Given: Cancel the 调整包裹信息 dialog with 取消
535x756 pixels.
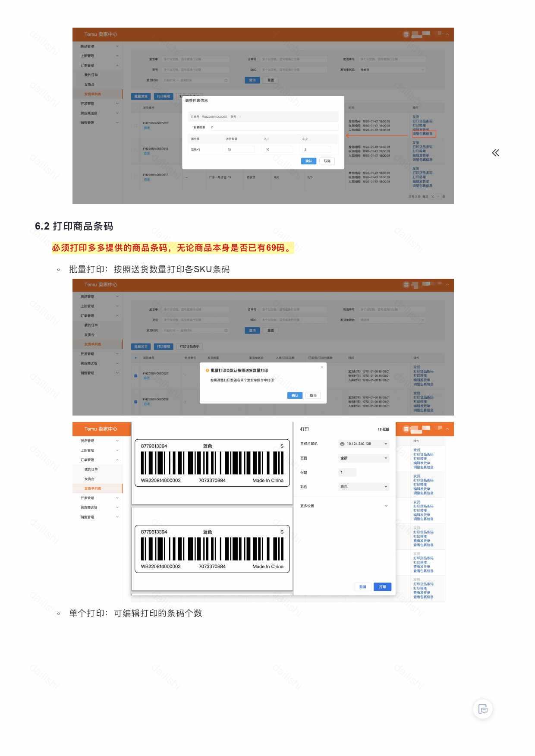Looking at the screenshot, I should pos(327,161).
